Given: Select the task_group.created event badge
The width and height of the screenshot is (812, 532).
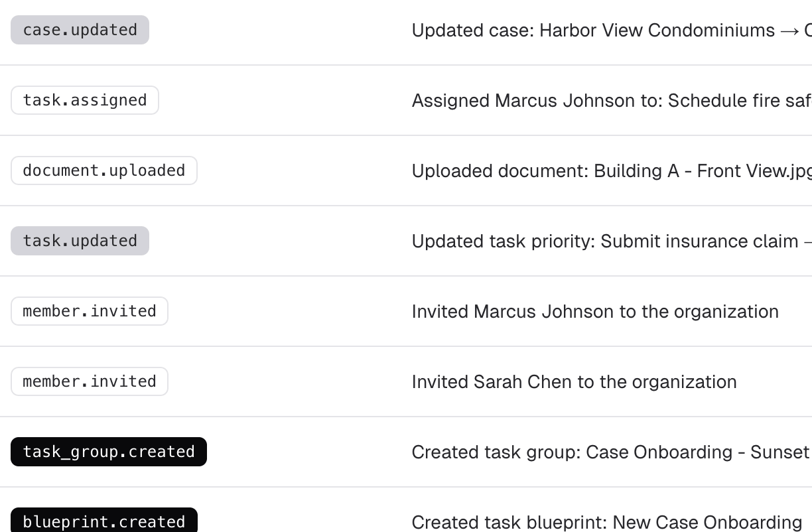Looking at the screenshot, I should point(108,452).
